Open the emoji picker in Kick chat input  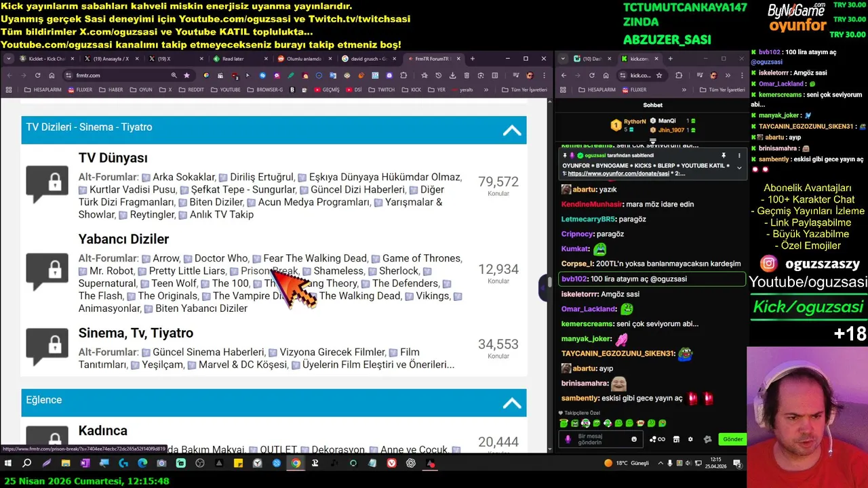coord(634,439)
